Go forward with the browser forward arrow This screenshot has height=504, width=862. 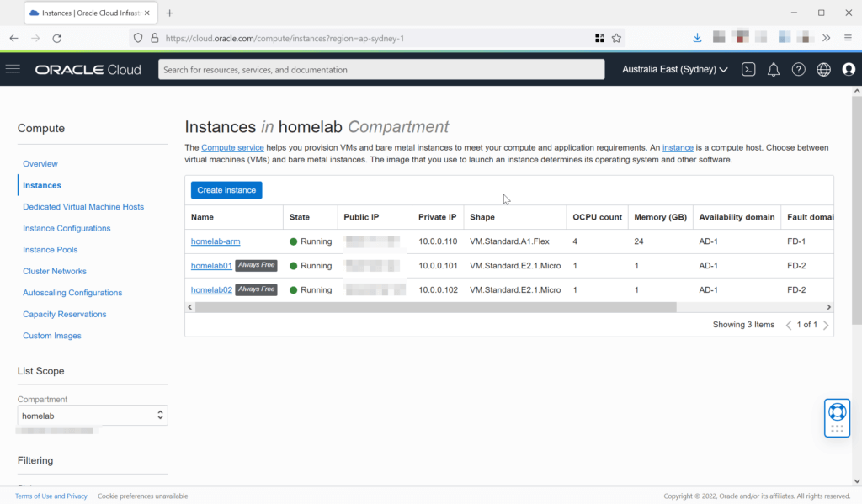[x=35, y=38]
